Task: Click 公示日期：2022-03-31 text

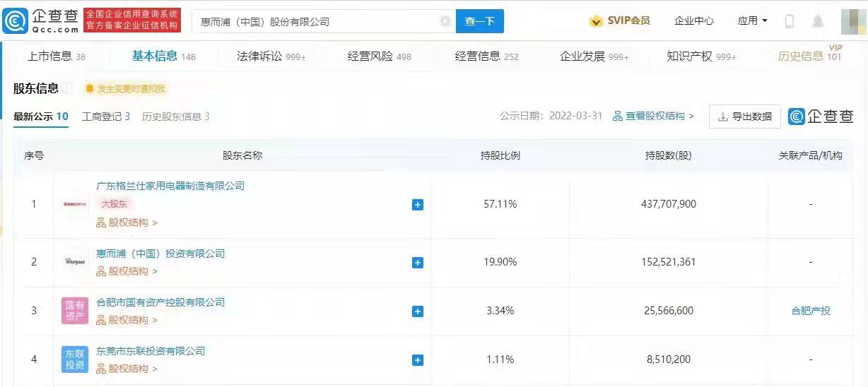Action: point(551,116)
